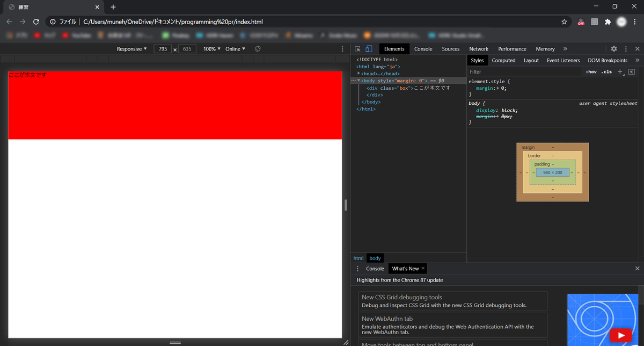
Task: Open the Computed styles tab
Action: click(503, 60)
